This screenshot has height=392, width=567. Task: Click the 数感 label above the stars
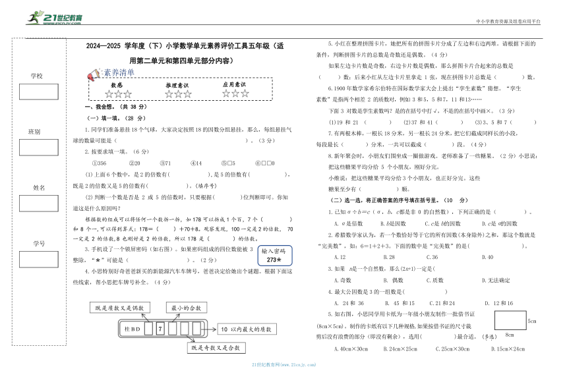click(117, 85)
